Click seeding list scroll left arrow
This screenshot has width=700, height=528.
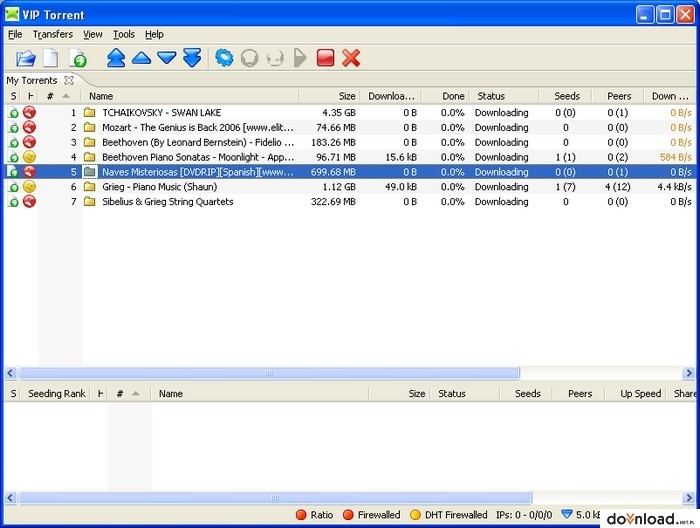(x=11, y=497)
